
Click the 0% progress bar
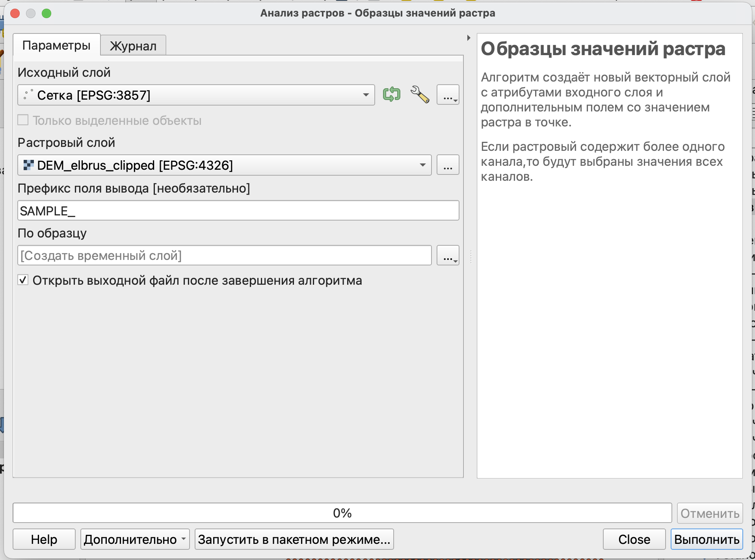pyautogui.click(x=342, y=513)
